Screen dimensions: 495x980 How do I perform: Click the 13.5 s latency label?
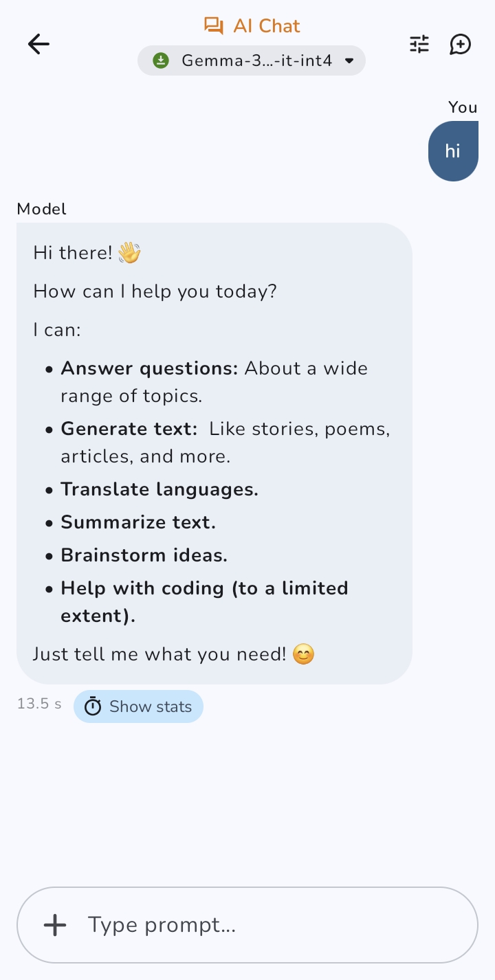point(39,704)
